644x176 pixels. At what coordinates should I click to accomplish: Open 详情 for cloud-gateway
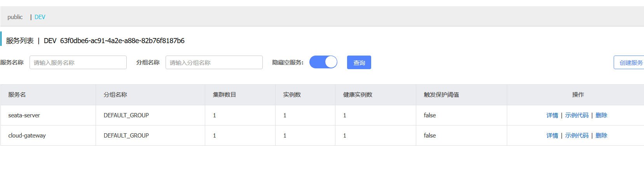(x=552, y=136)
